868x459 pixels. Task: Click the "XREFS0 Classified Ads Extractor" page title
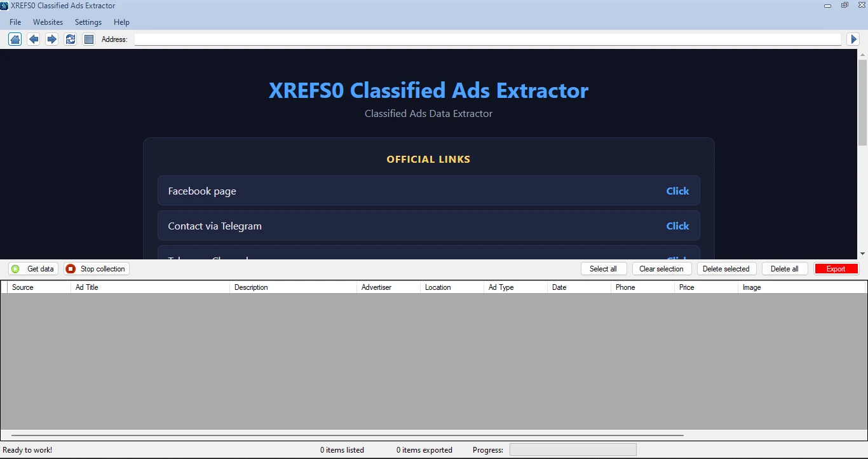coord(428,90)
